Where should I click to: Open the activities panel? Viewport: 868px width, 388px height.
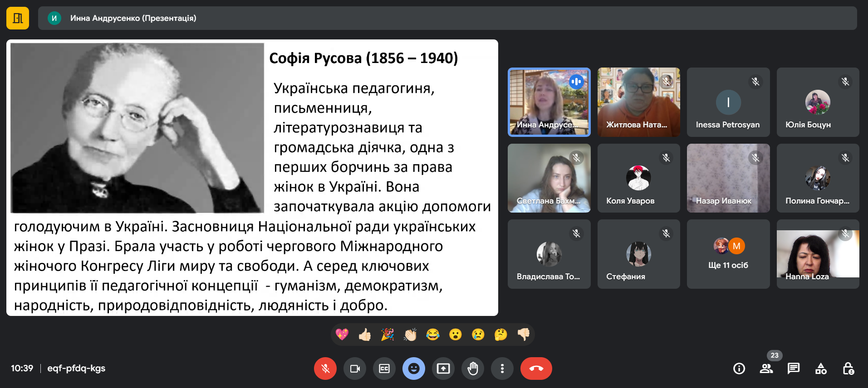pyautogui.click(x=821, y=369)
